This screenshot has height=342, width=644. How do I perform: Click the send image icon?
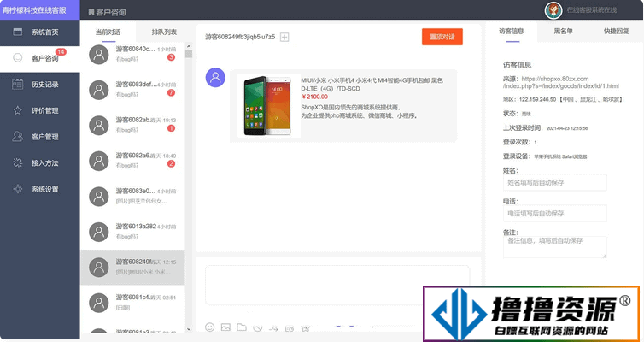coord(225,327)
